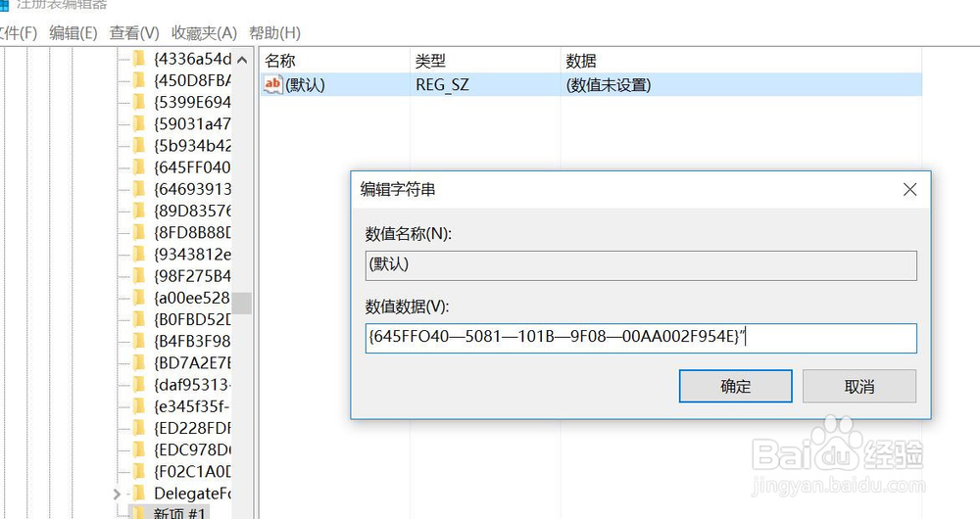
Task: Click the folder icon of {89D83576 key
Action: (139, 211)
